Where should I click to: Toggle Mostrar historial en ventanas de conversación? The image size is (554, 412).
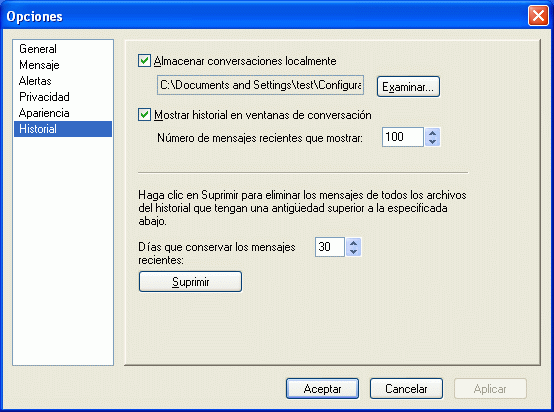coord(144,115)
